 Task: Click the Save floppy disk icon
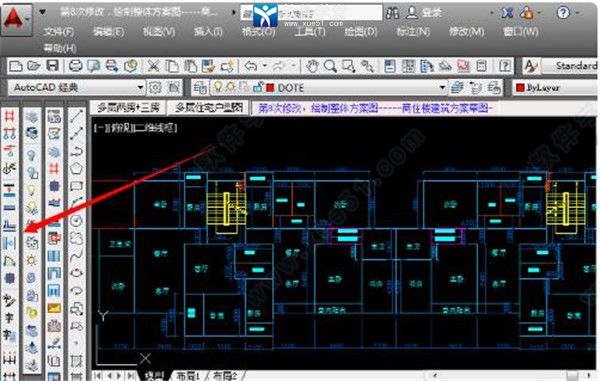(x=52, y=66)
